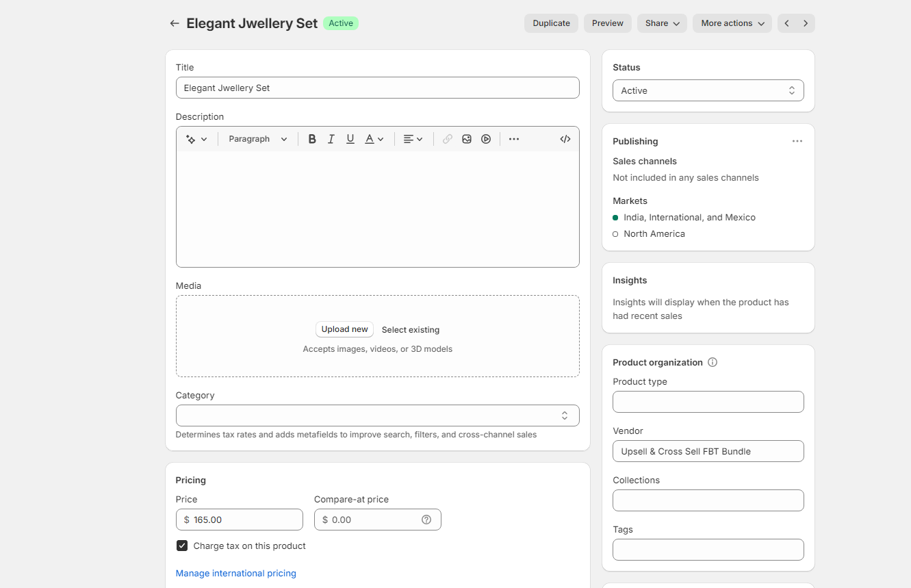Open Paragraph style dropdown

258,139
